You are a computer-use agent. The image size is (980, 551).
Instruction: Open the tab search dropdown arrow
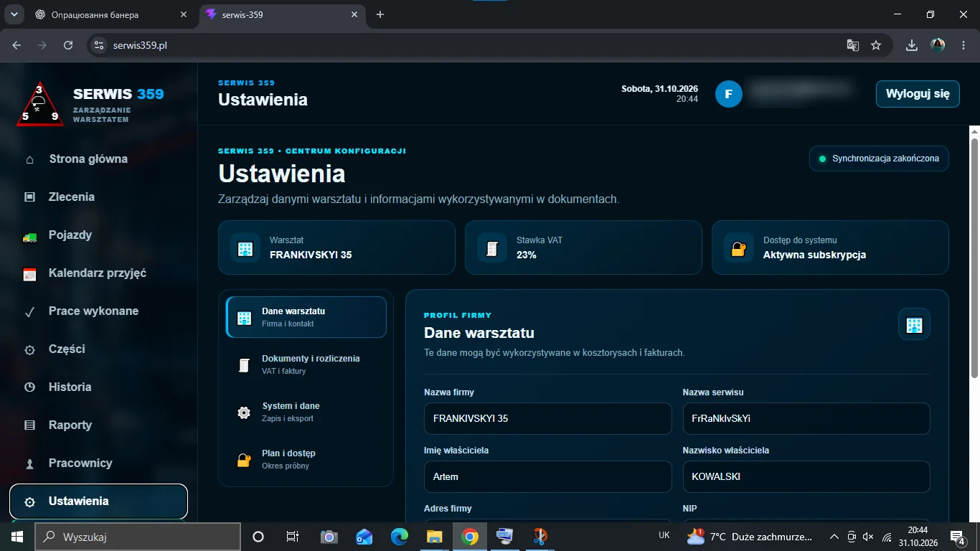[14, 14]
